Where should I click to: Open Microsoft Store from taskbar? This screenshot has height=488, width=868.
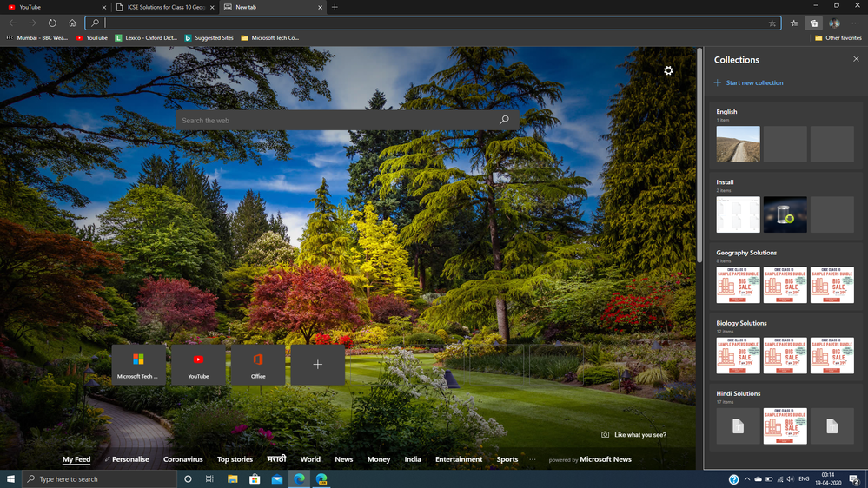click(255, 479)
